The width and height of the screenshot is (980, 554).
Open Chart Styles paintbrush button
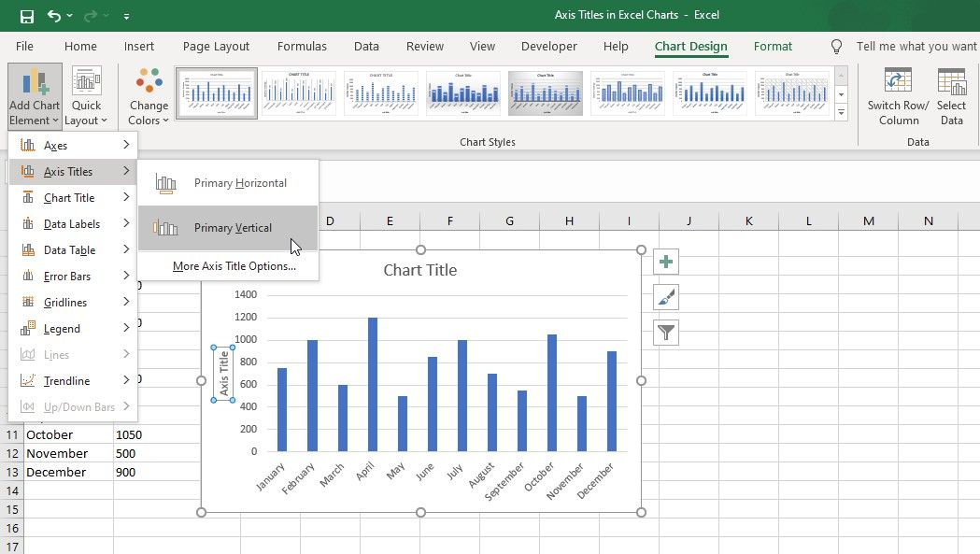[x=666, y=297]
